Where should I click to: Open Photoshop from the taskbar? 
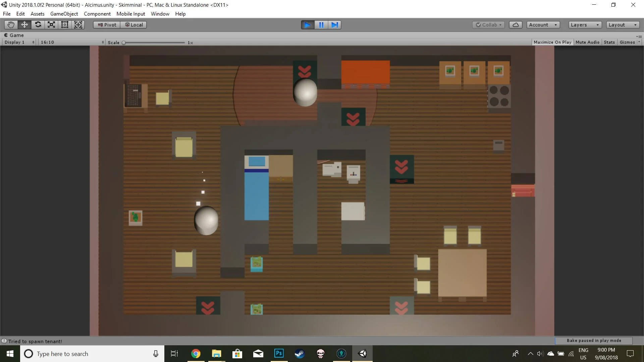pyautogui.click(x=279, y=354)
